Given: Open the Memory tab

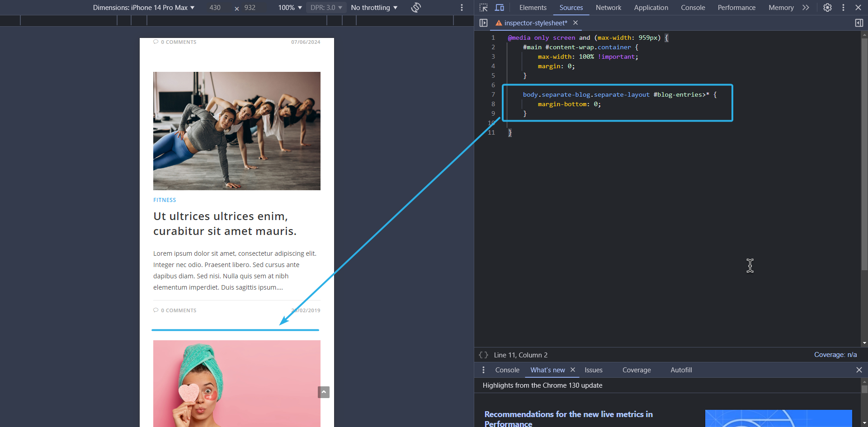Looking at the screenshot, I should (x=781, y=8).
